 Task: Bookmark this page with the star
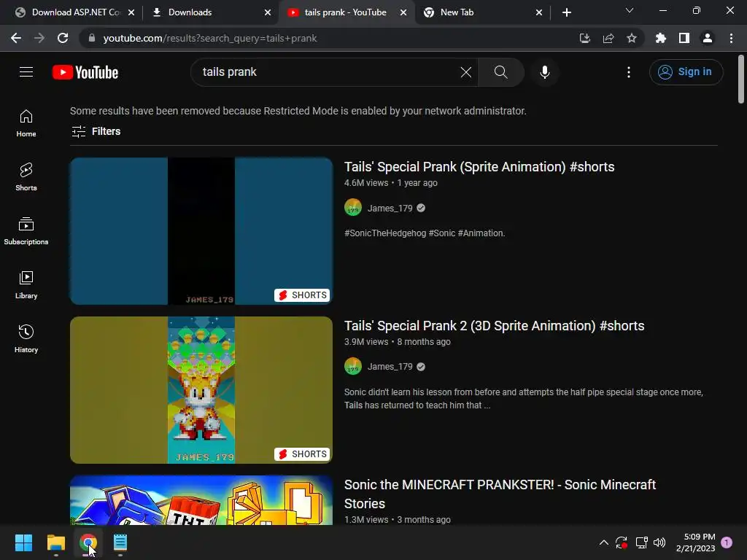pyautogui.click(x=632, y=38)
